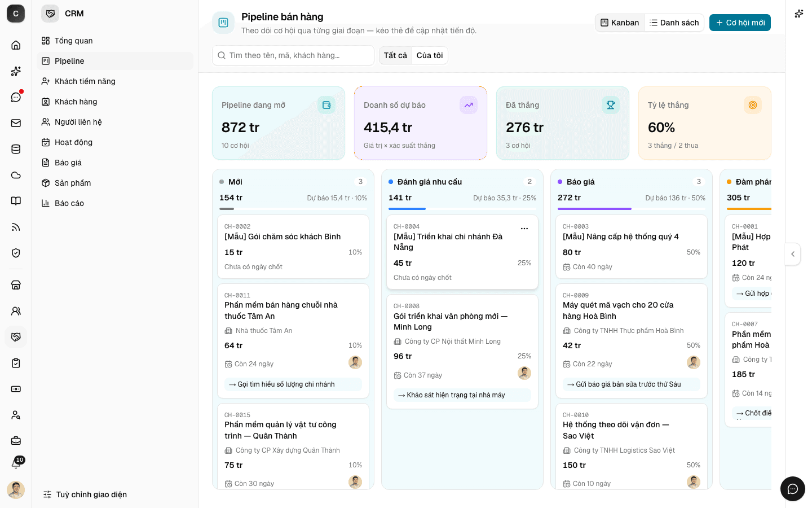
Task: Open Sản phẩm in the sidebar menu
Action: click(115, 183)
